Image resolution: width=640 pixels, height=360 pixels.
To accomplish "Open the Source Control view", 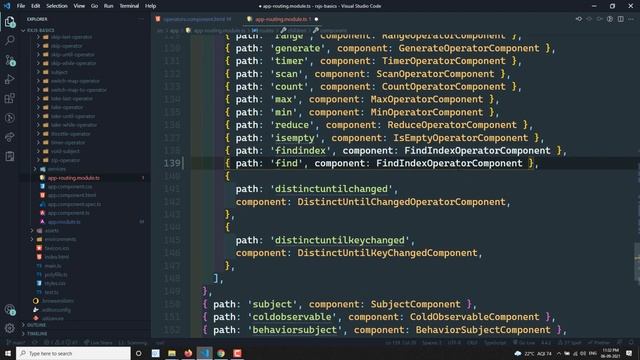I will click(x=10, y=60).
